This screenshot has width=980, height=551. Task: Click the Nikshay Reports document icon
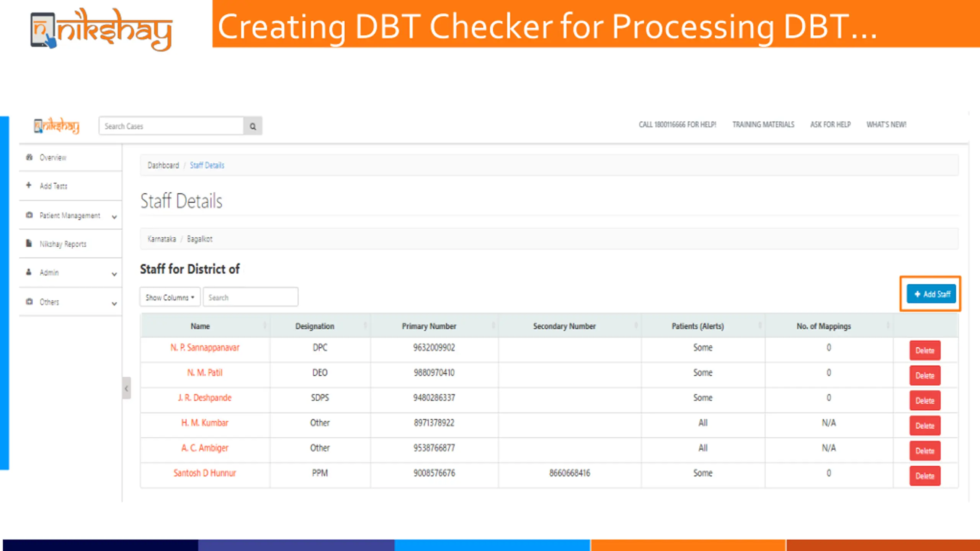tap(29, 243)
